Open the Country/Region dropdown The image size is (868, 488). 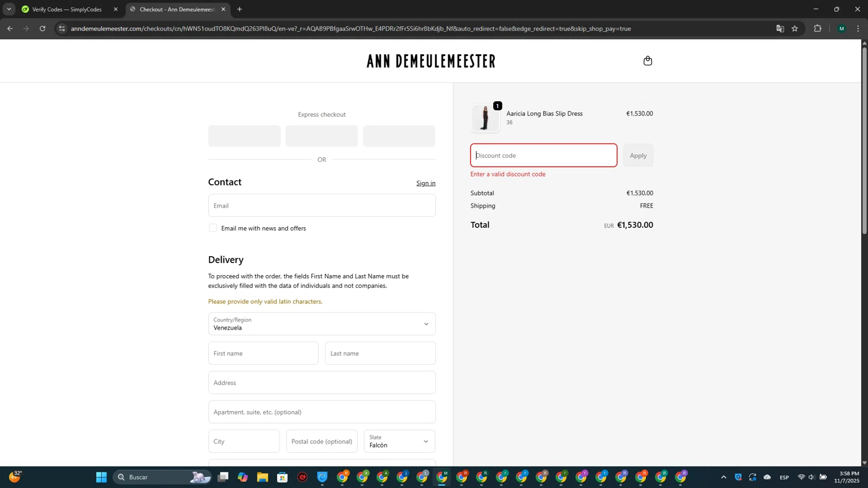click(322, 324)
